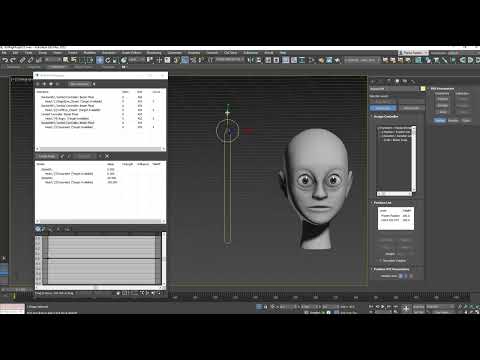Image resolution: width=480 pixels, height=360 pixels.
Task: Open the reference coordinate system dropdown
Action: [x=137, y=60]
